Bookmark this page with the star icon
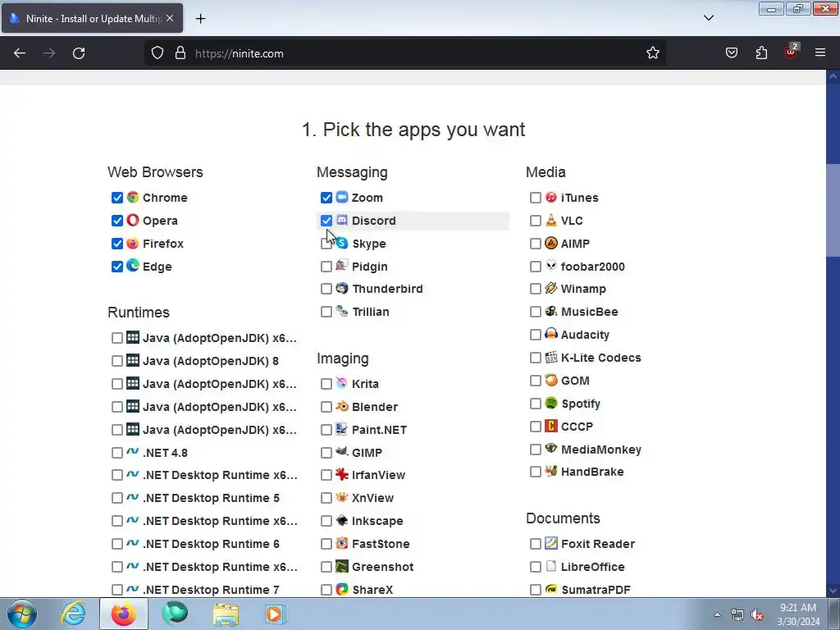The height and width of the screenshot is (630, 840). [x=652, y=53]
